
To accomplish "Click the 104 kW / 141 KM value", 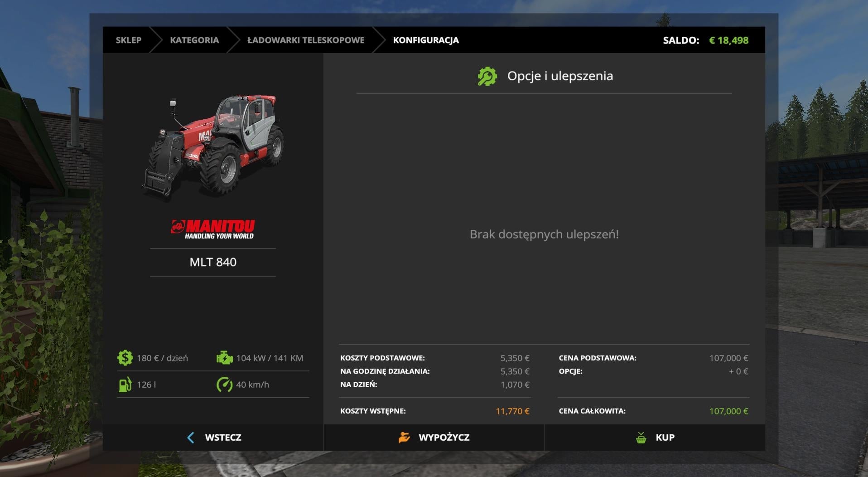I will coord(270,358).
